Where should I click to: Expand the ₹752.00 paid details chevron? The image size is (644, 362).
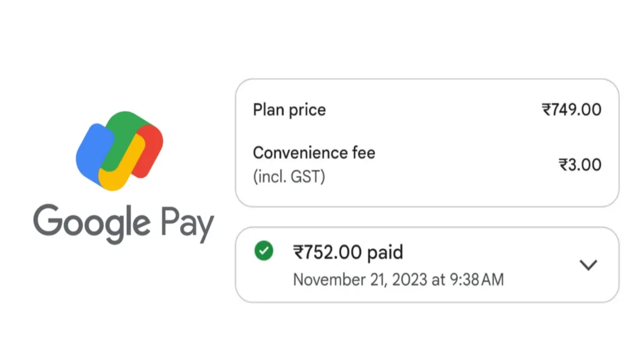pyautogui.click(x=589, y=265)
